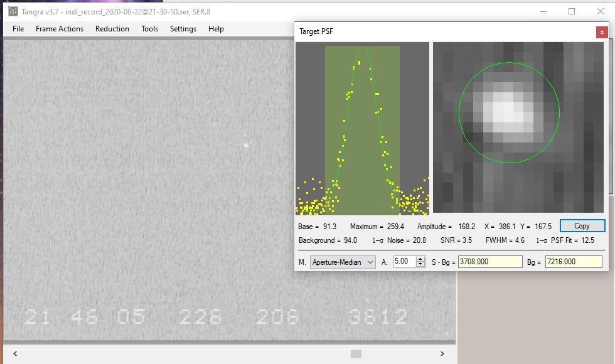Image resolution: width=615 pixels, height=364 pixels.
Task: Click the bright star in the video frame
Action: click(x=246, y=145)
